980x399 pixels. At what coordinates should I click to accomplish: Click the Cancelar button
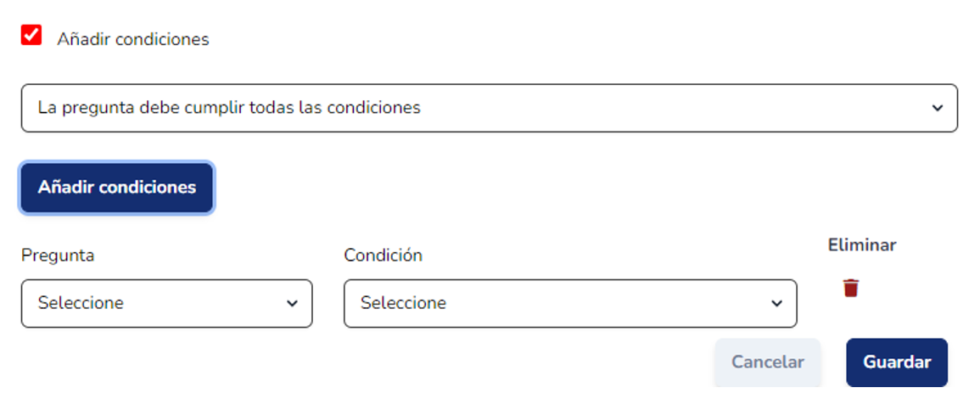coord(767,362)
